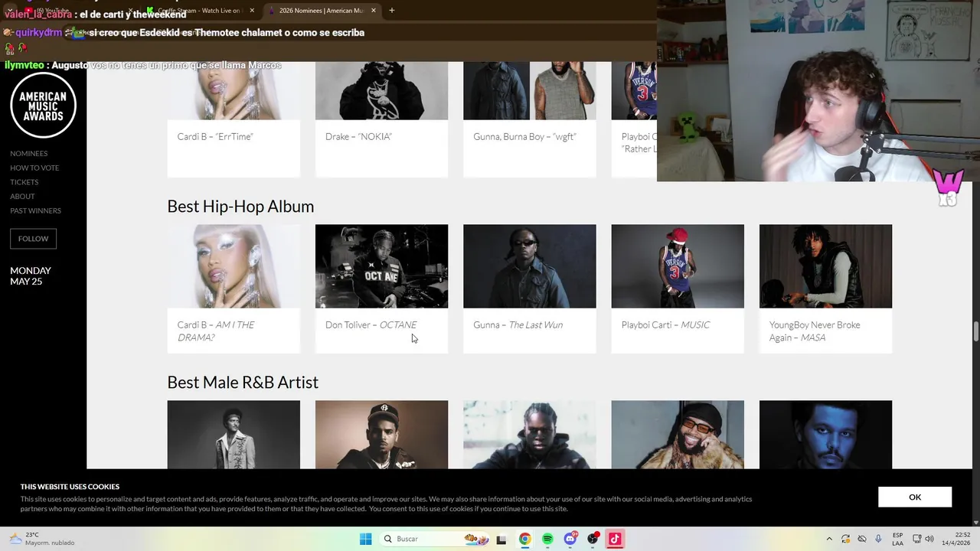
Task: Click the text Cardi B – AM I THE DRAMA?
Action: click(x=216, y=331)
